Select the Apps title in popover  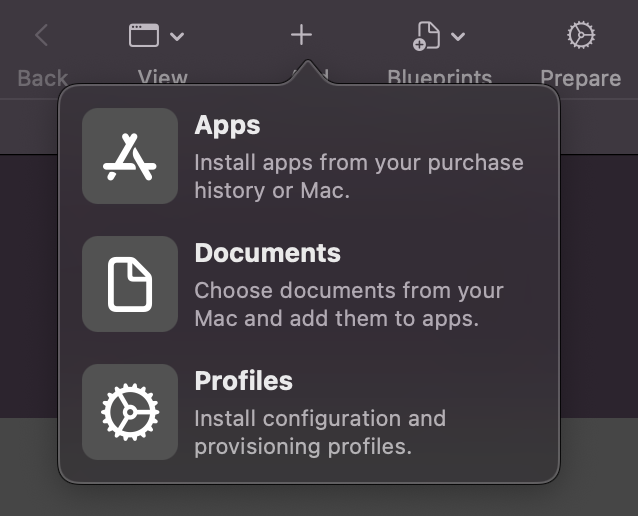[x=227, y=126]
